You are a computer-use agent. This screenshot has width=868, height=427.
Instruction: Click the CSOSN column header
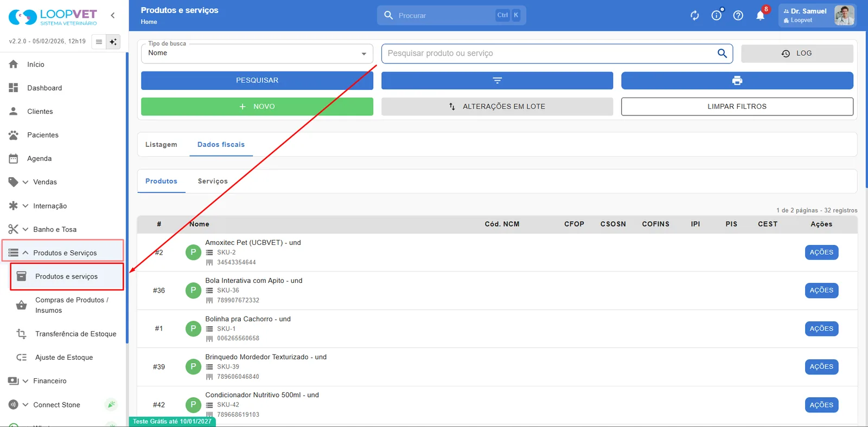(x=613, y=224)
